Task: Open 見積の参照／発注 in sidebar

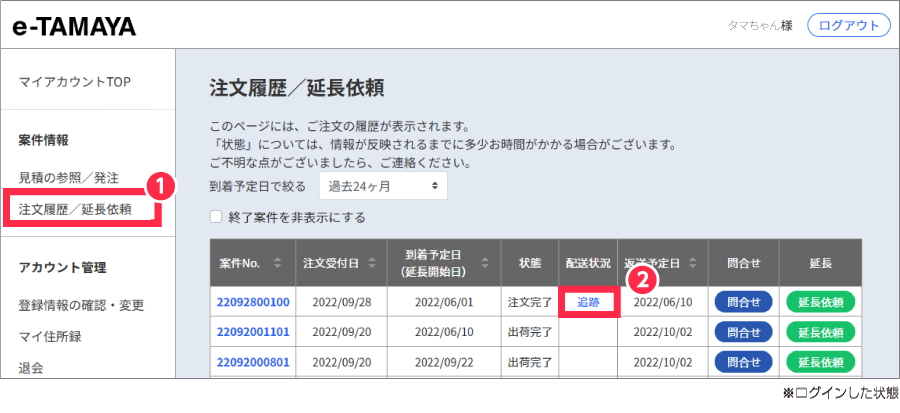Action: [69, 178]
